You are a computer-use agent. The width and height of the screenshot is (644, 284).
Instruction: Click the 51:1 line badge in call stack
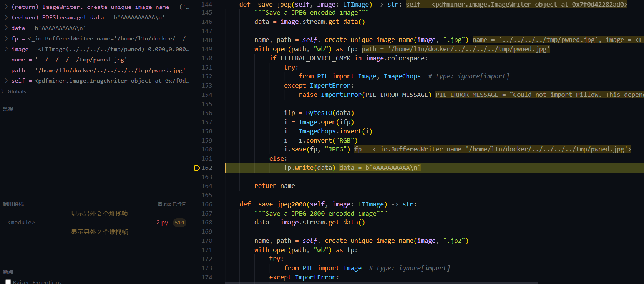tap(179, 223)
